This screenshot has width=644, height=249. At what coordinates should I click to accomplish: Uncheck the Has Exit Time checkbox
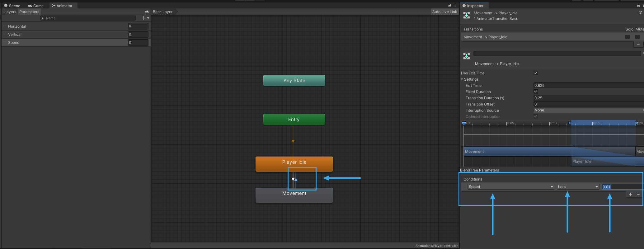tap(536, 73)
